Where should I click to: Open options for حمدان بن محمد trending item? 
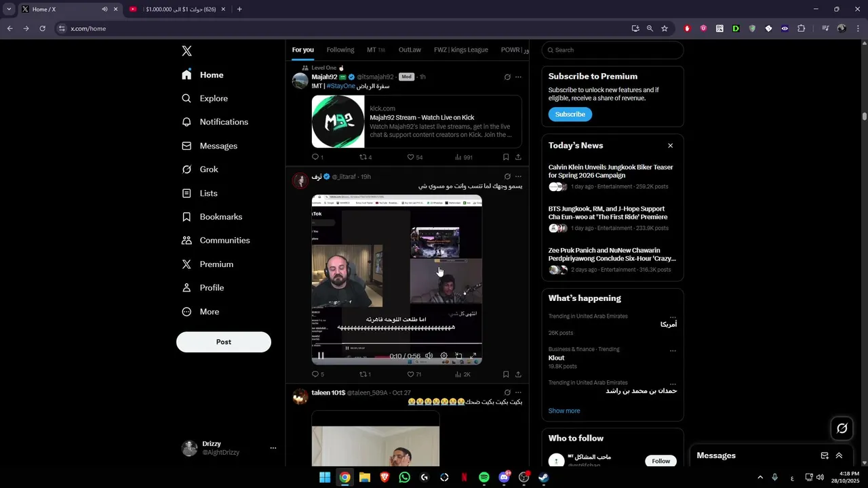pos(673,384)
